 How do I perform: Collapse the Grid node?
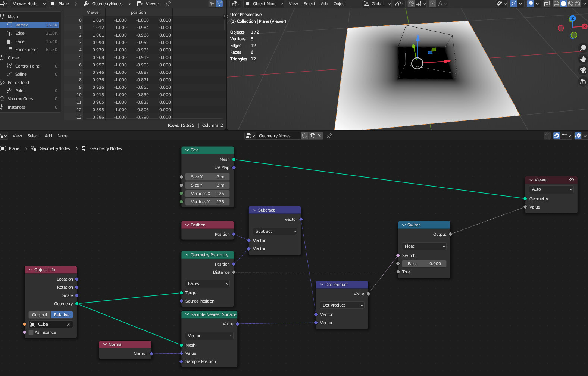187,150
